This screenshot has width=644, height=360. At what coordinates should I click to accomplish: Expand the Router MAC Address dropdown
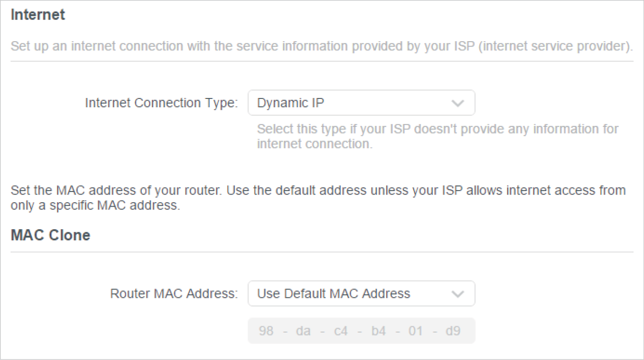coord(361,293)
